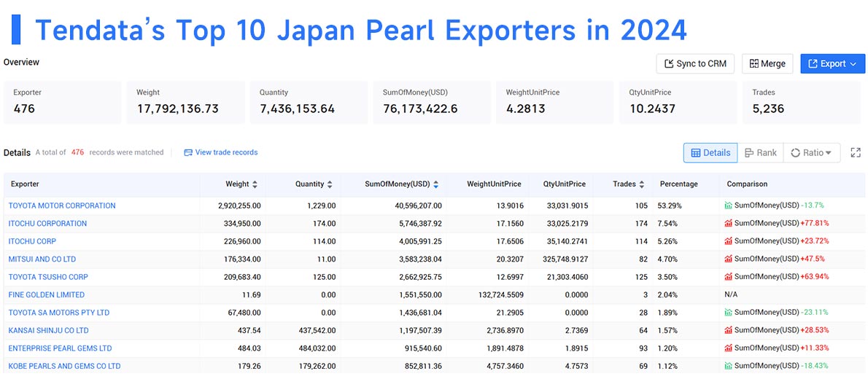Open TOYOTA TSUSHO CORP exporter link
This screenshot has height=379, width=868.
click(x=48, y=277)
